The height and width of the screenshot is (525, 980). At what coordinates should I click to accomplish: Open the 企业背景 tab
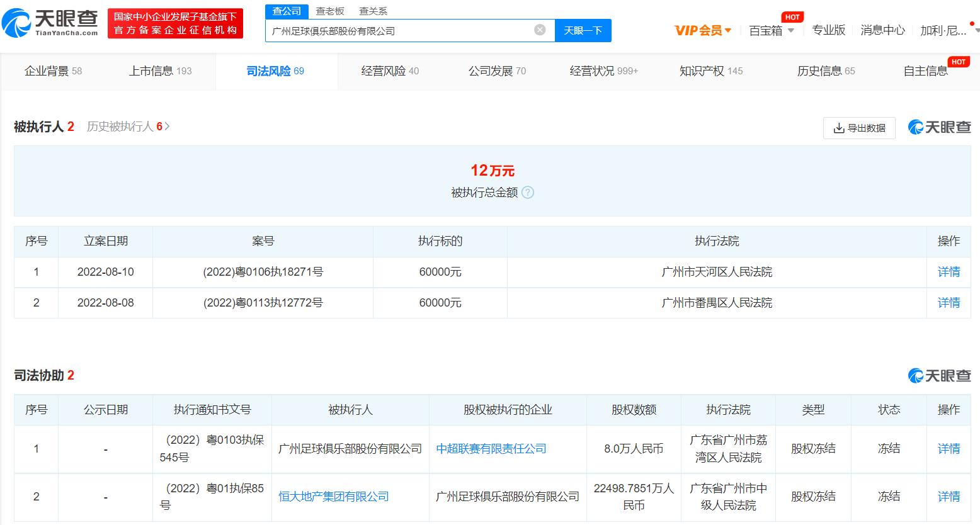(54, 71)
